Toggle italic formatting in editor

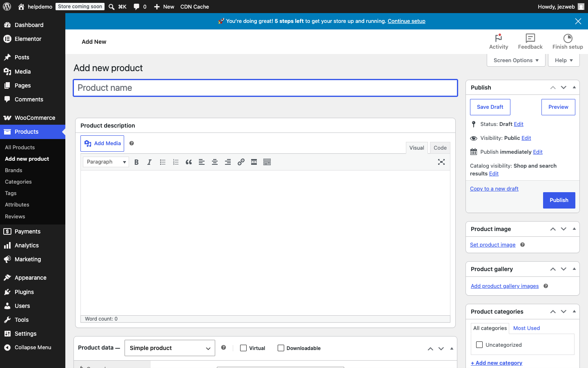(x=149, y=162)
